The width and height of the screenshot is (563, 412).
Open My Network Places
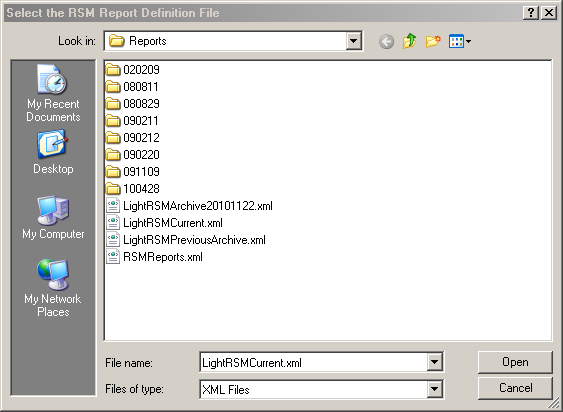pos(53,288)
